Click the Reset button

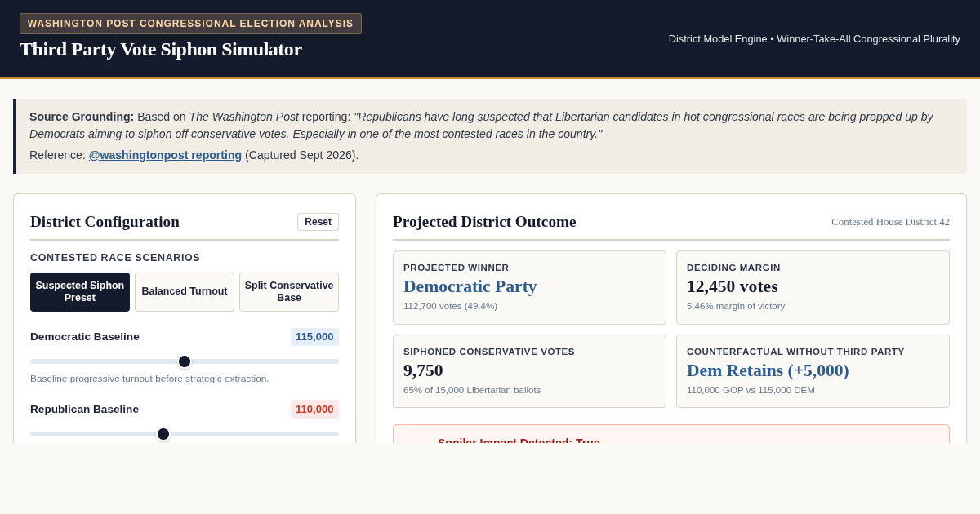pos(318,222)
